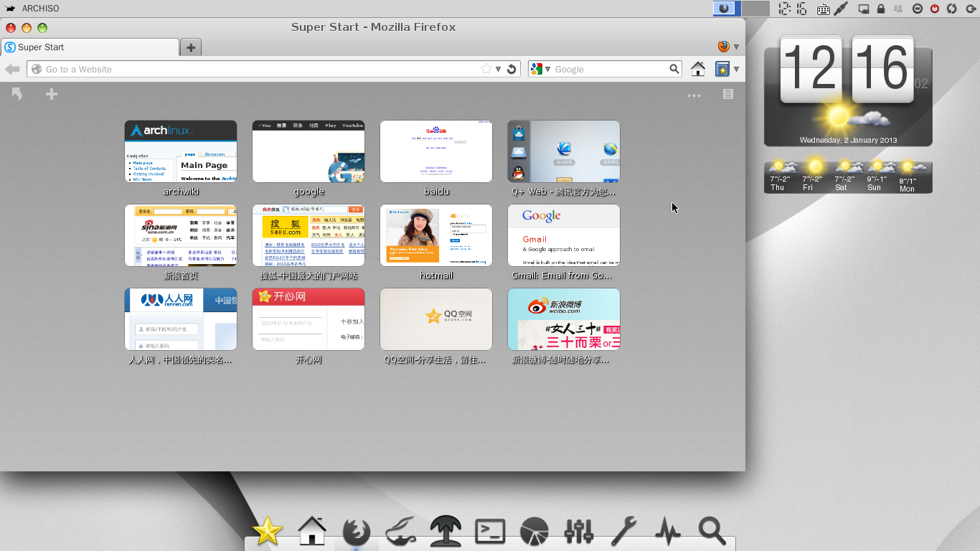Click the gold star dock icon

(x=268, y=532)
